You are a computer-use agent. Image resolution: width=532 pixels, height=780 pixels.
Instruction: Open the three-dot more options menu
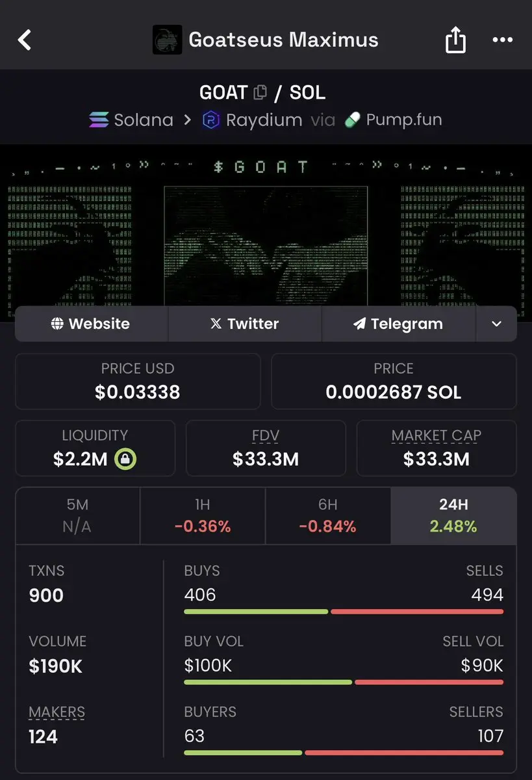pos(502,40)
